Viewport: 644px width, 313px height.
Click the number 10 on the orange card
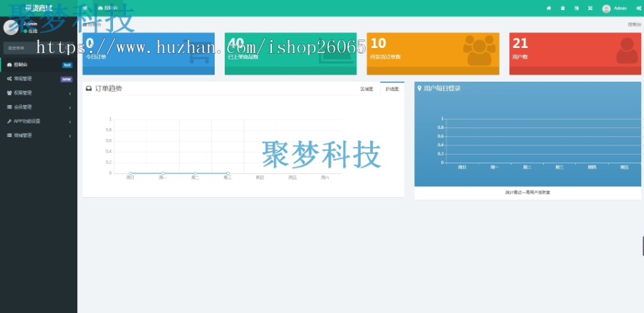(378, 43)
